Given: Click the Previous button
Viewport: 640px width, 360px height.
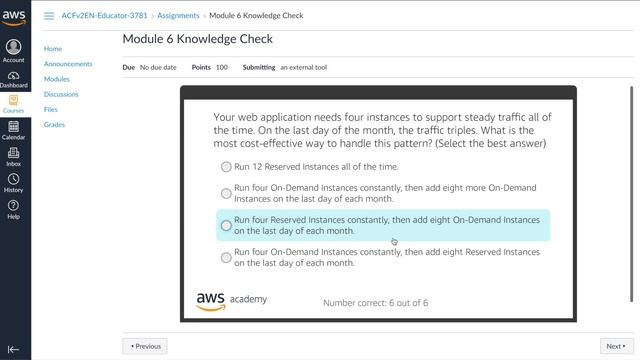Looking at the screenshot, I should pos(145,346).
